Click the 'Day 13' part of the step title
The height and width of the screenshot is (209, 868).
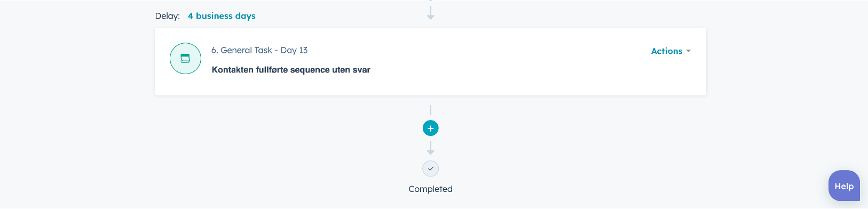pos(294,50)
